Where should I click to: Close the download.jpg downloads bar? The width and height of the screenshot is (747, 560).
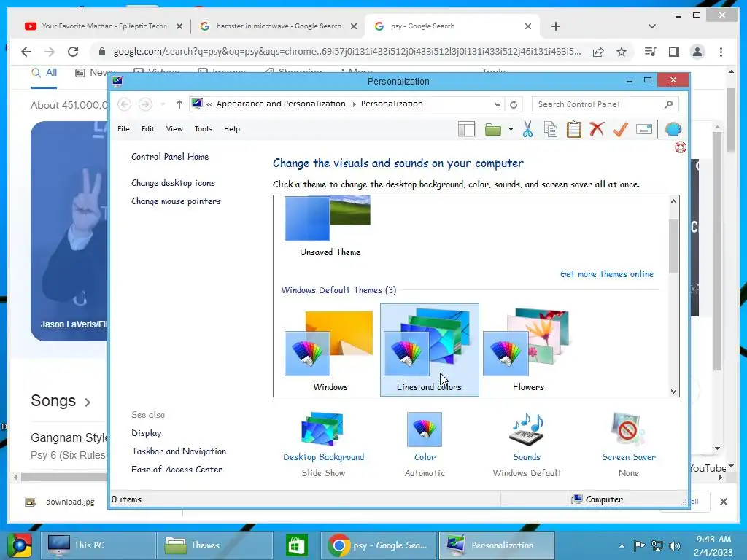(723, 502)
